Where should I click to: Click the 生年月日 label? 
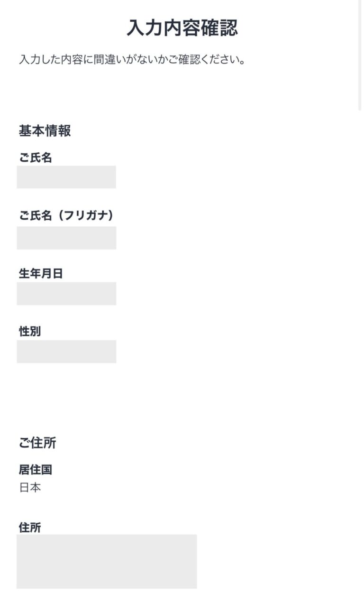41,274
